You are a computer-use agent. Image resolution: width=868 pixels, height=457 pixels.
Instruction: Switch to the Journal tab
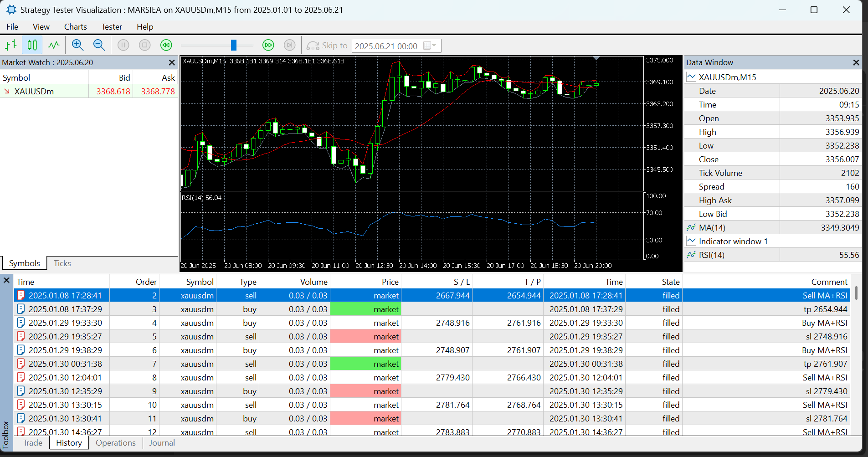(162, 442)
